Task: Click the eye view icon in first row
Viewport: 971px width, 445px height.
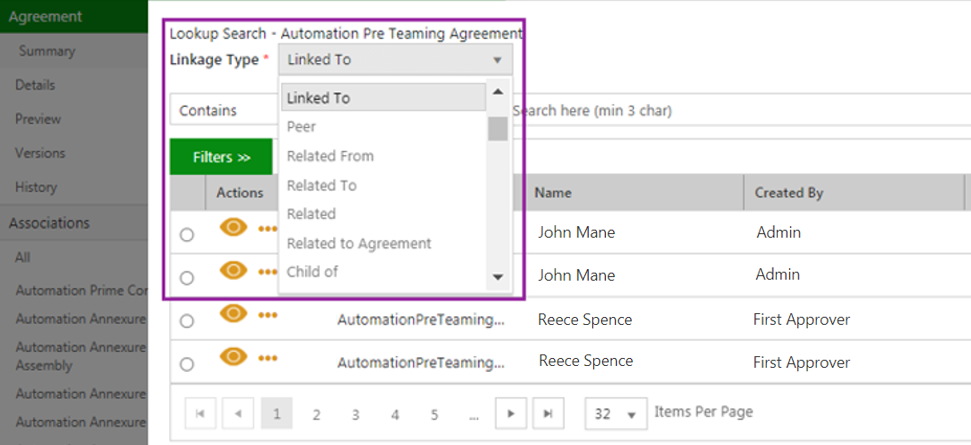Action: [233, 228]
